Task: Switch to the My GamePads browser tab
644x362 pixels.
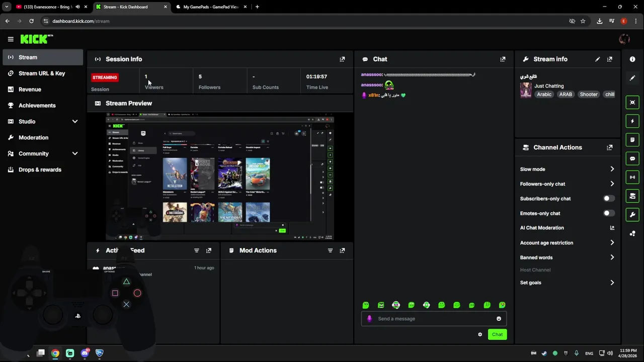Action: click(x=210, y=7)
